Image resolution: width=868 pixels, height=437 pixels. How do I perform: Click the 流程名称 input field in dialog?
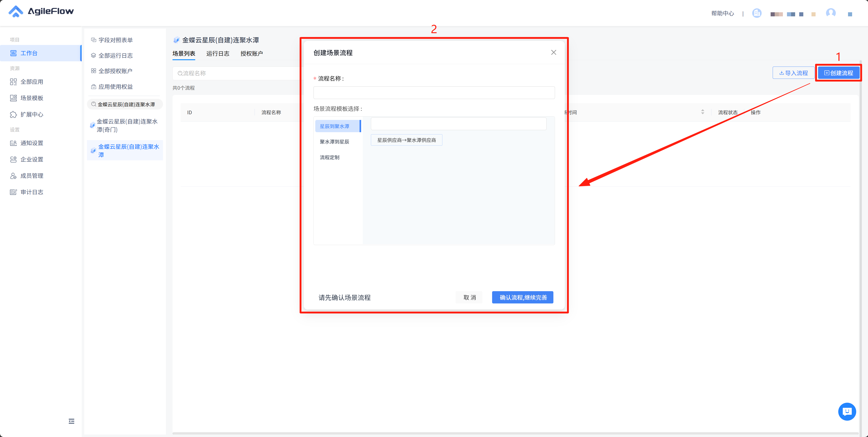tap(434, 93)
